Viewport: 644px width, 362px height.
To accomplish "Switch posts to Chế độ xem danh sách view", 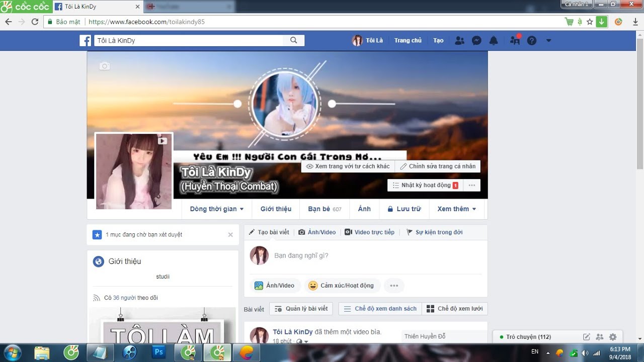I will coord(379,308).
